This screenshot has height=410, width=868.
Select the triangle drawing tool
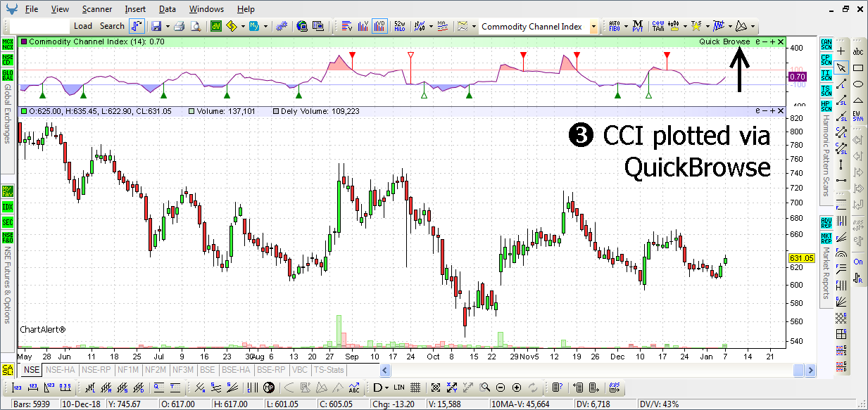pos(858,100)
